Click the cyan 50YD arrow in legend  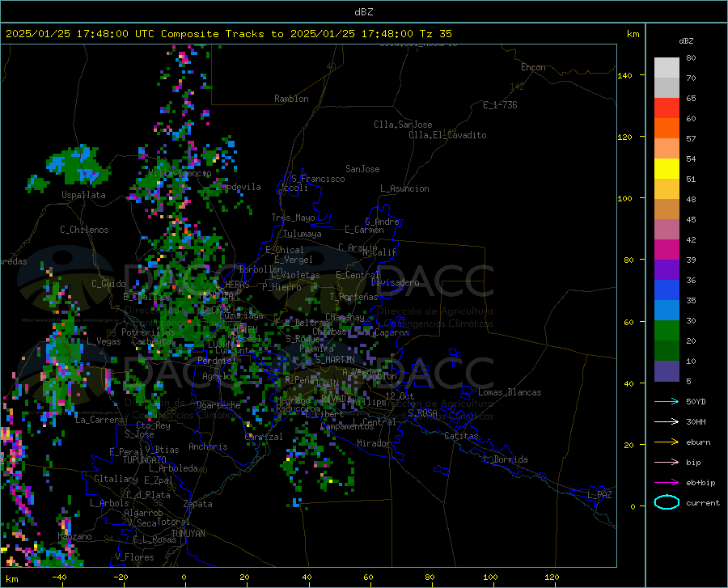(667, 401)
